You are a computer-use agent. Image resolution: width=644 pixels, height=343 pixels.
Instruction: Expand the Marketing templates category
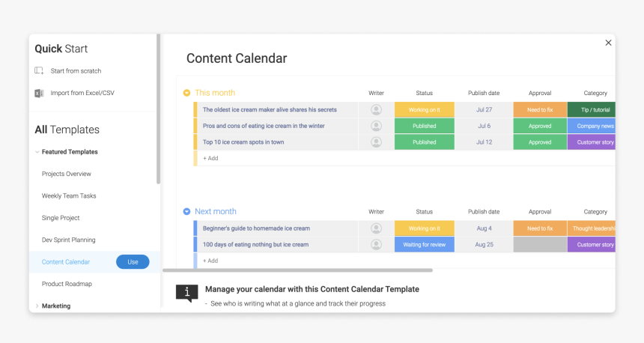click(x=37, y=306)
